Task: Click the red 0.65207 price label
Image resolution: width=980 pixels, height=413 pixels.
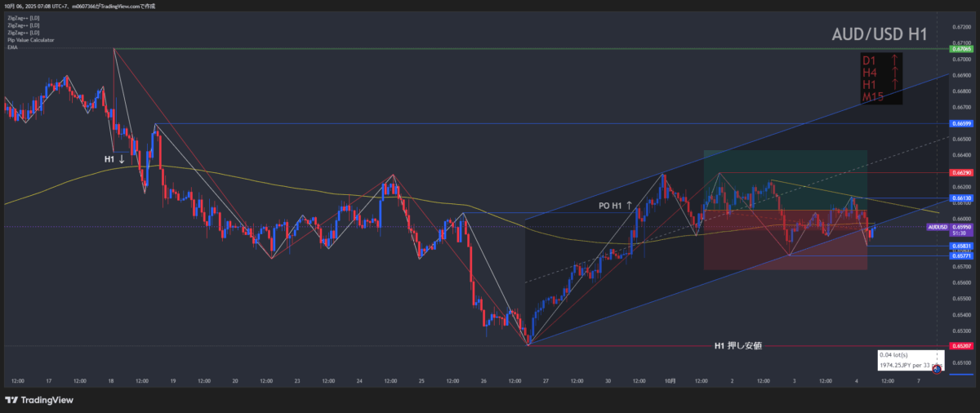Action: coord(960,346)
